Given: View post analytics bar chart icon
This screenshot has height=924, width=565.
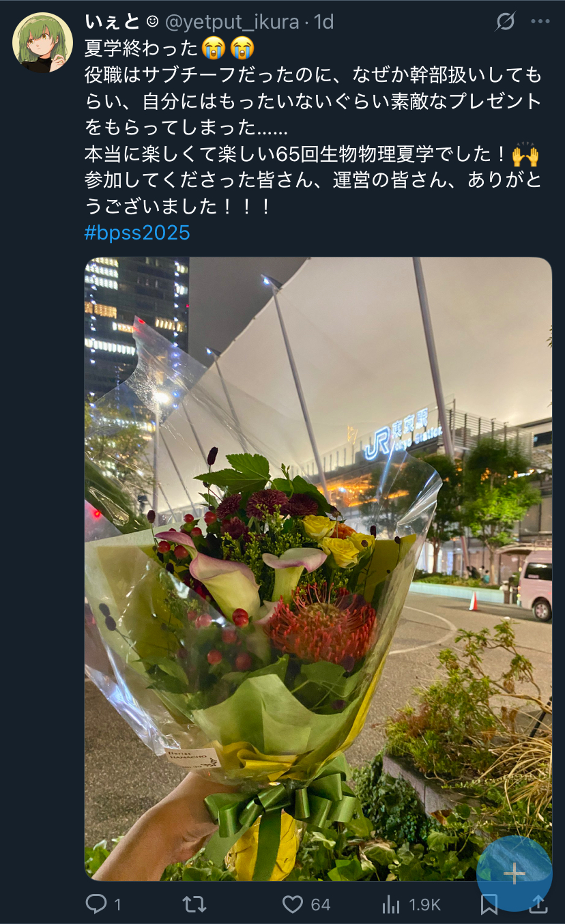Looking at the screenshot, I should [x=391, y=905].
